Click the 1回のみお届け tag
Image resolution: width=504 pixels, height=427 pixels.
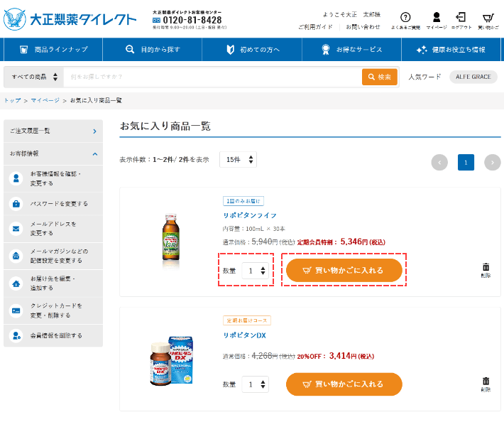[243, 201]
